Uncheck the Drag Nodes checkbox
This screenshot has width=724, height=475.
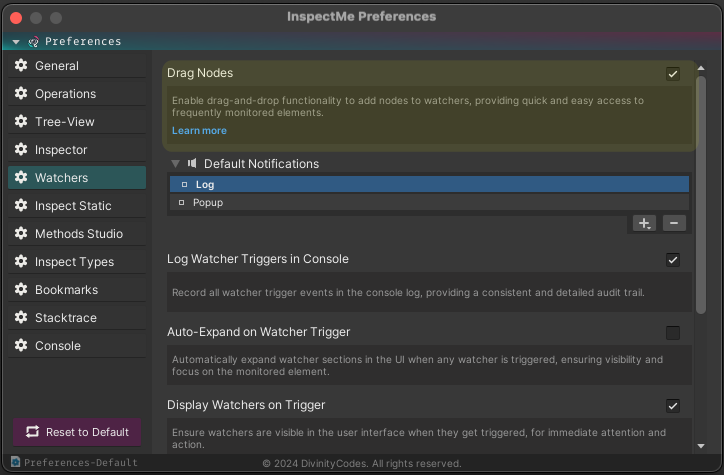[x=673, y=74]
